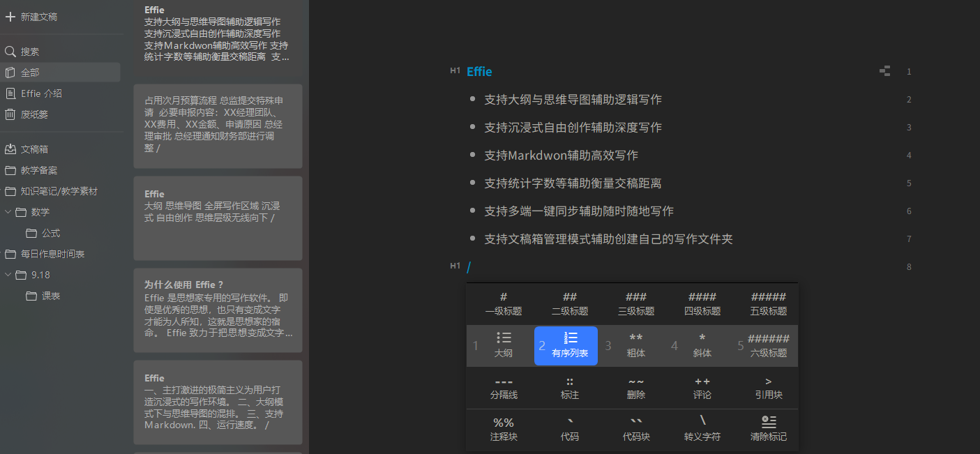Choose 一级标题 from the slash menu

[504, 304]
